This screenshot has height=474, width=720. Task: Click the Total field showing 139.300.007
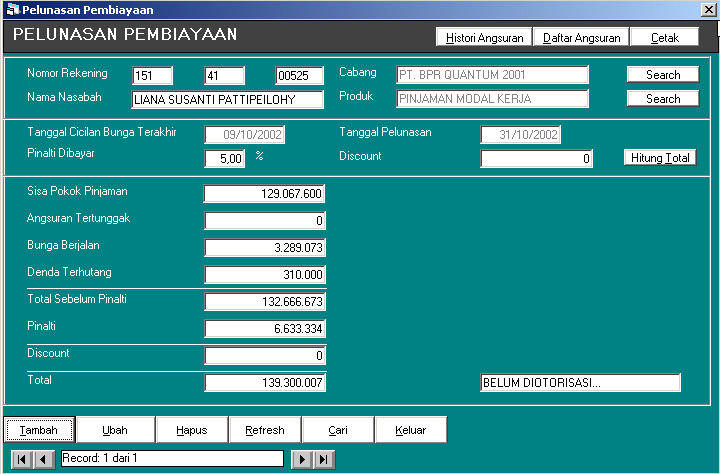[265, 382]
